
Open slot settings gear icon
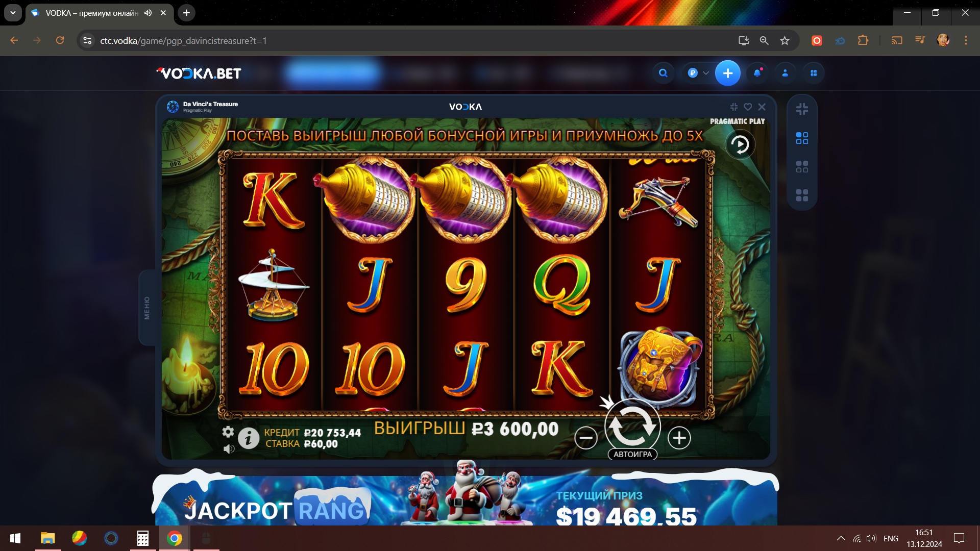click(x=228, y=432)
